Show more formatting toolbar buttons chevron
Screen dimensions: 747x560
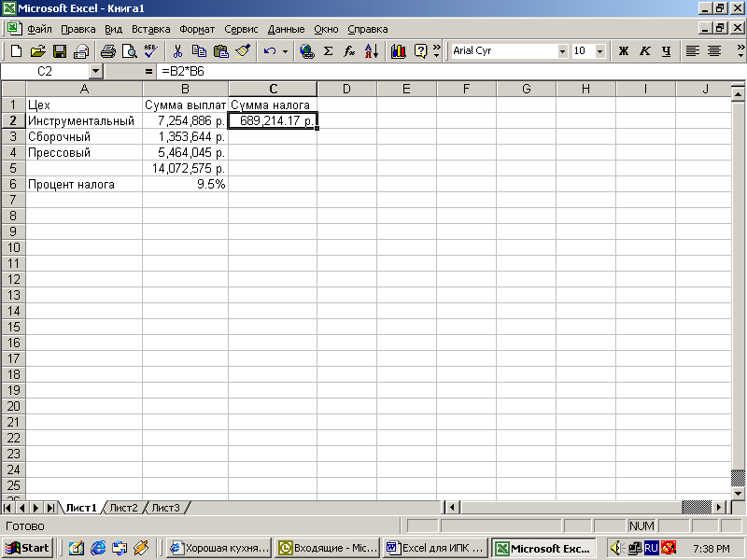click(x=740, y=51)
